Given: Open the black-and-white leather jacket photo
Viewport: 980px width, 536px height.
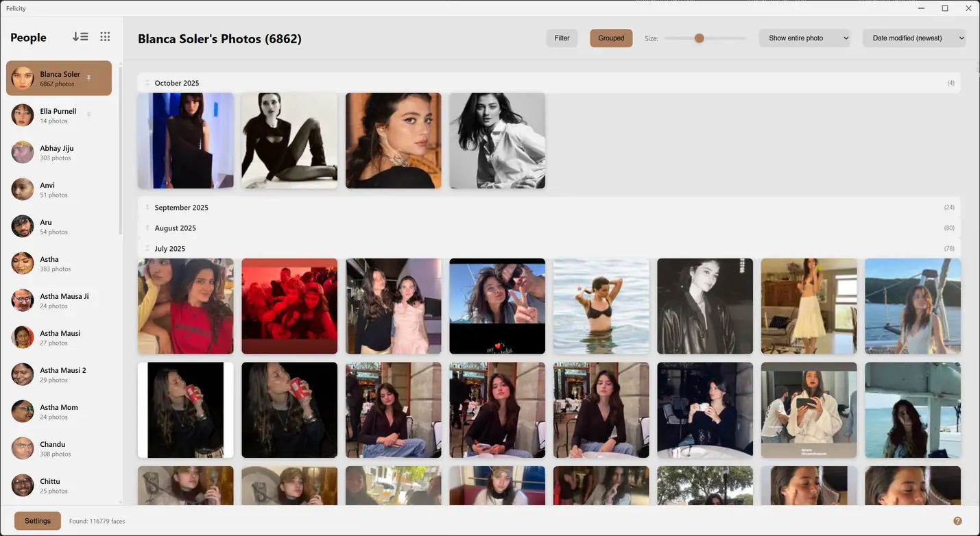Looking at the screenshot, I should (705, 306).
